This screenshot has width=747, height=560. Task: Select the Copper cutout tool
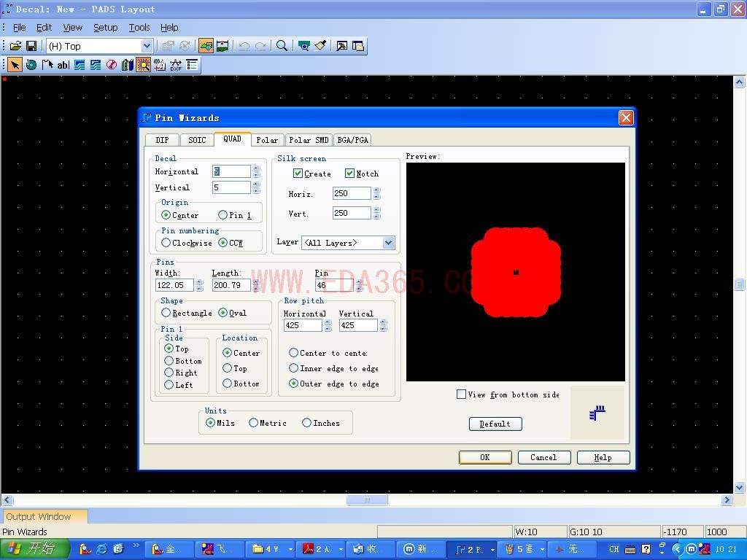tap(96, 65)
